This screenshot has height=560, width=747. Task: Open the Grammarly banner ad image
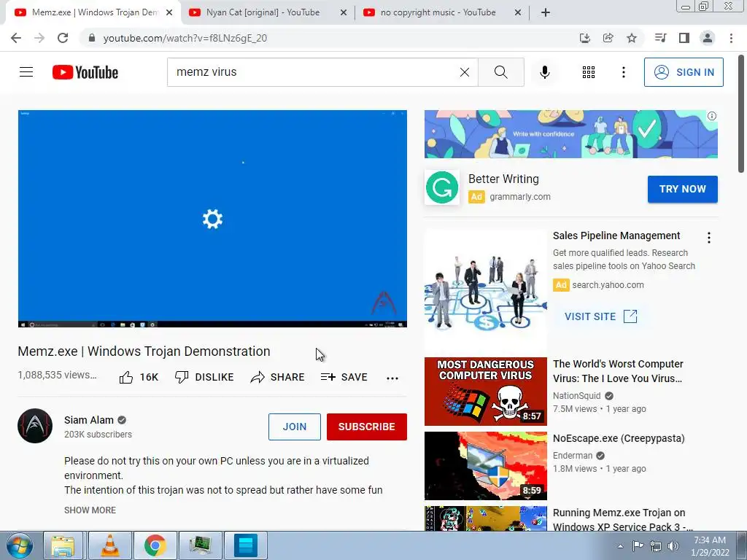(x=570, y=134)
